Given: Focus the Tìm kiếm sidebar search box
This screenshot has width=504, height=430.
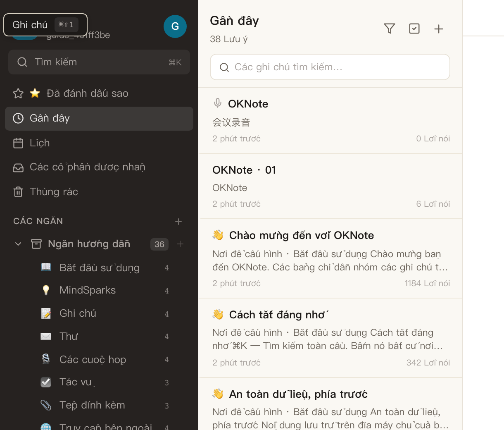Looking at the screenshot, I should pyautogui.click(x=99, y=62).
